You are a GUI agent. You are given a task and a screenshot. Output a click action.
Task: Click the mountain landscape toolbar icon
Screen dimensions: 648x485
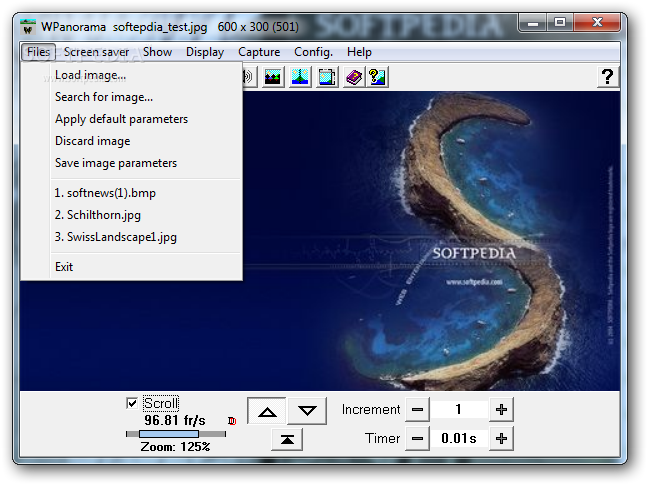[273, 77]
